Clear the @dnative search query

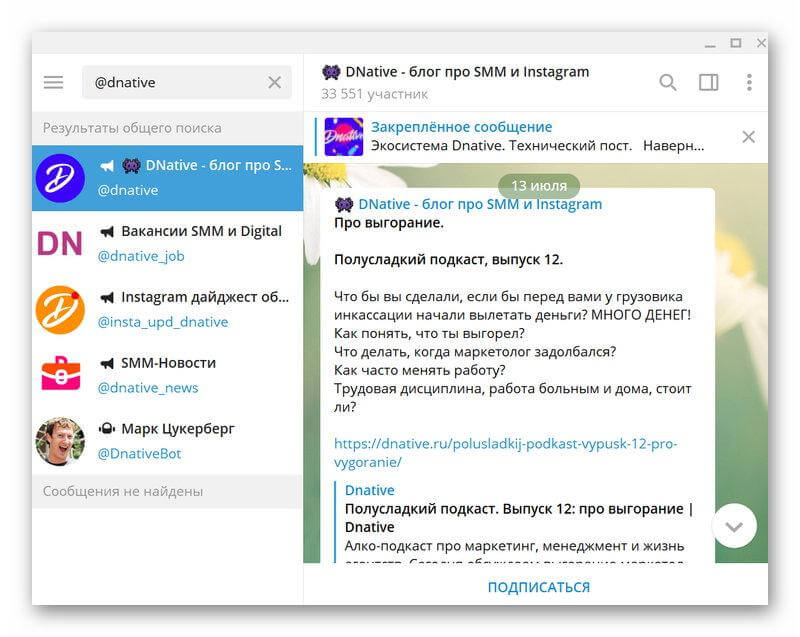pos(274,82)
